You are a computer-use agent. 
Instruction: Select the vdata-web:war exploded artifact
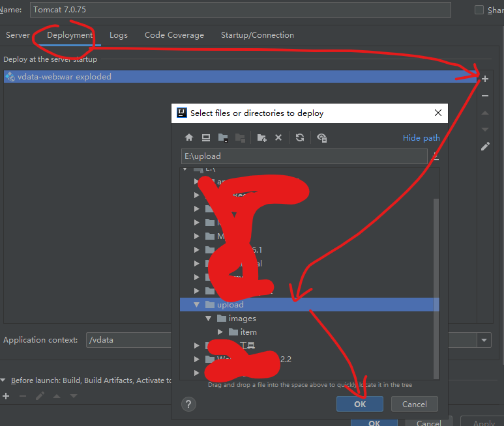tap(240, 77)
